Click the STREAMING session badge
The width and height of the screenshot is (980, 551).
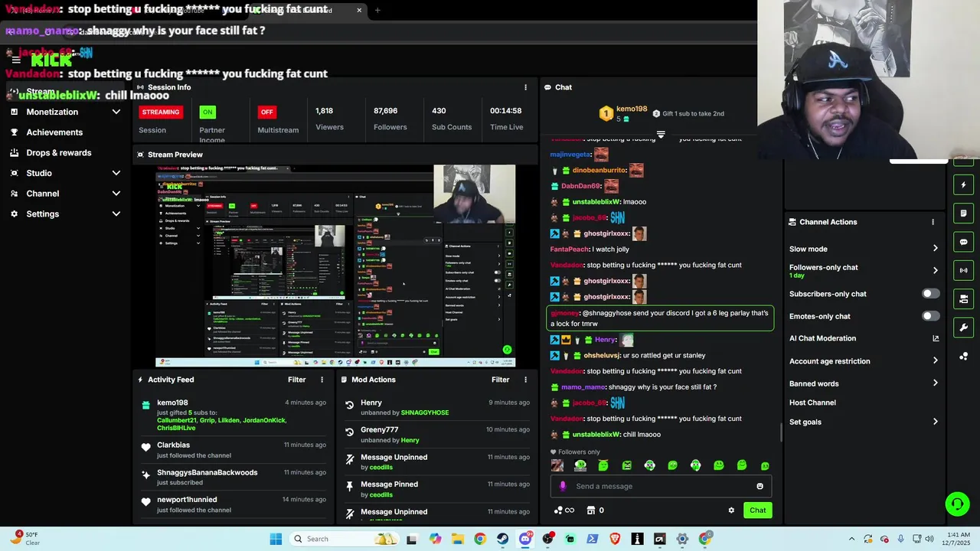point(161,112)
